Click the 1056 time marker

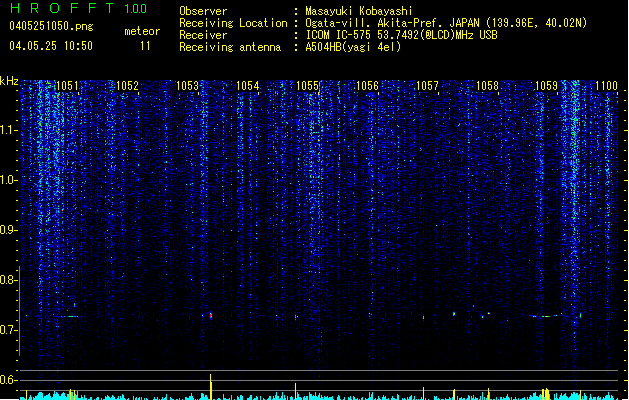[x=367, y=86]
